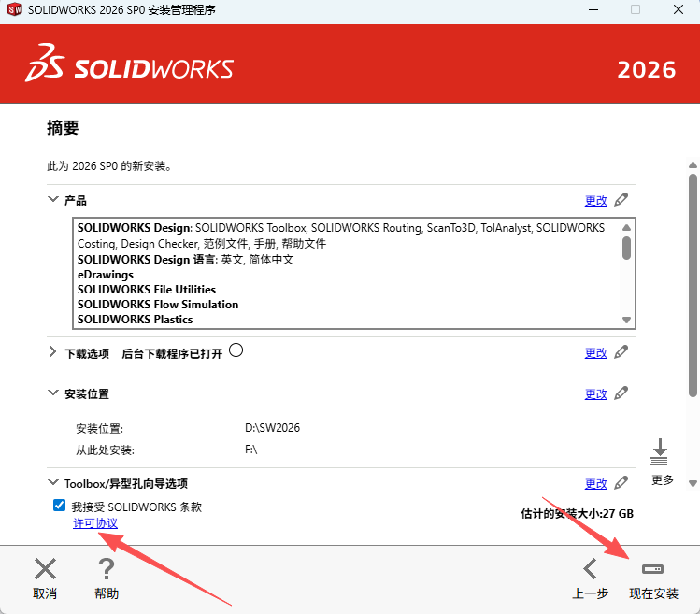The width and height of the screenshot is (700, 614).
Task: Click the product list scrollbar down arrow
Action: pyautogui.click(x=626, y=320)
